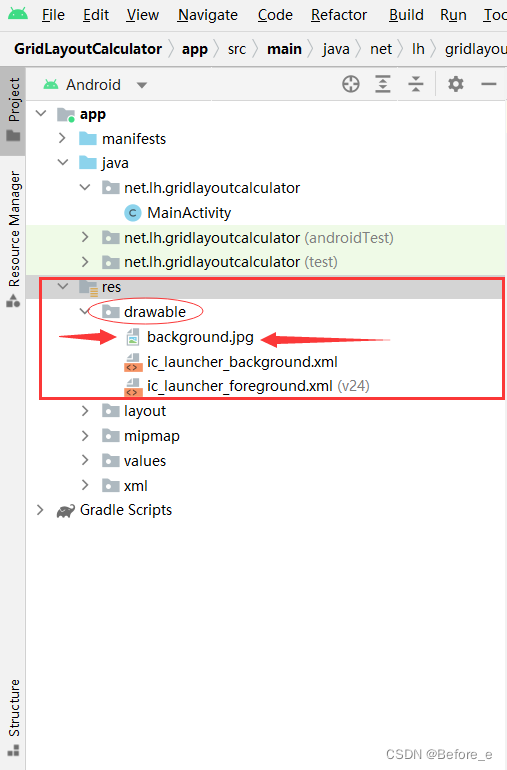Expand the xml folder
507x770 pixels.
pos(85,485)
